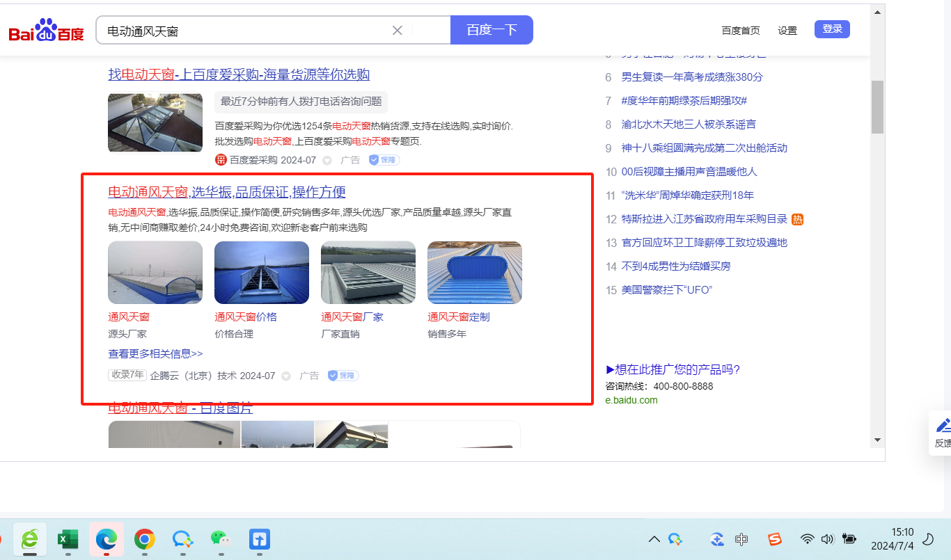Viewport: 951px width, 560px height.
Task: Open the 电动通风天窗 - 百度图片 result
Action: pos(180,408)
